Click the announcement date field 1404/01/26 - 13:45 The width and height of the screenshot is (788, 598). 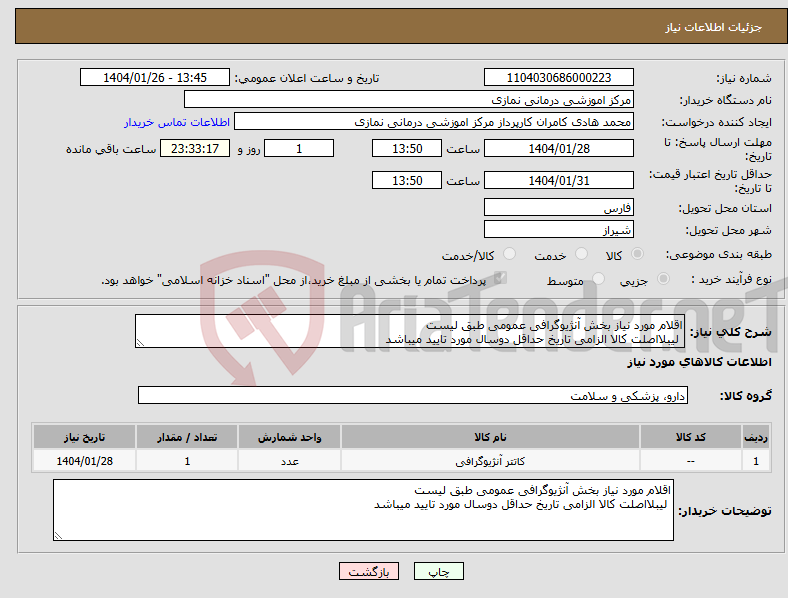point(155,77)
